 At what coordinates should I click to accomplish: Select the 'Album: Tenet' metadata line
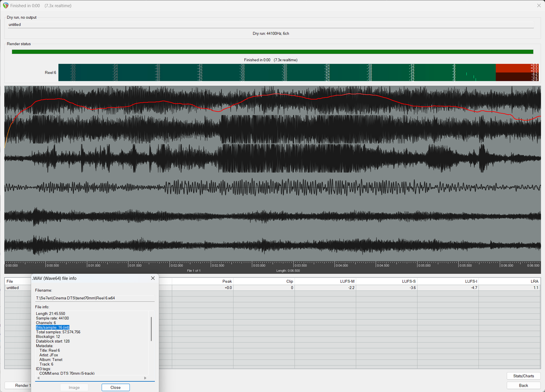(x=51, y=360)
